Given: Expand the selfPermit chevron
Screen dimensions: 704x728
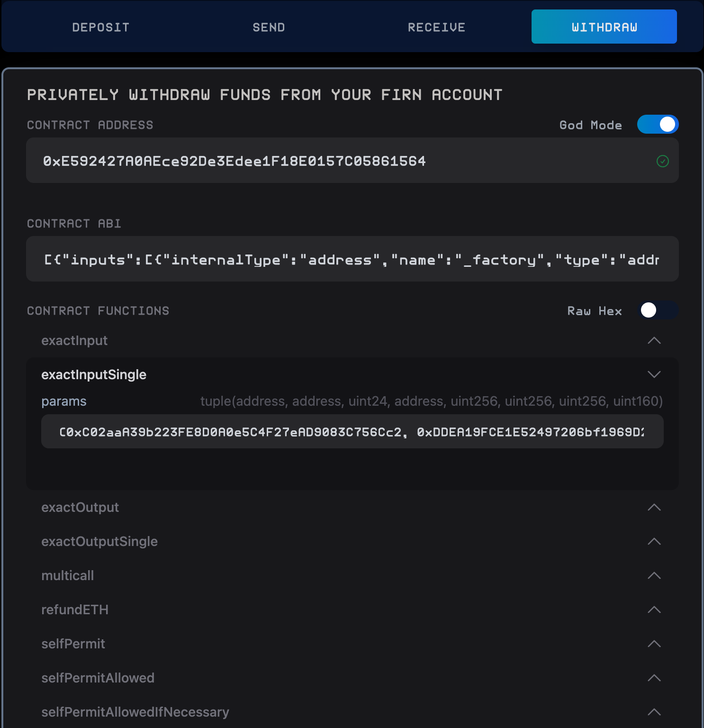Looking at the screenshot, I should tap(654, 644).
